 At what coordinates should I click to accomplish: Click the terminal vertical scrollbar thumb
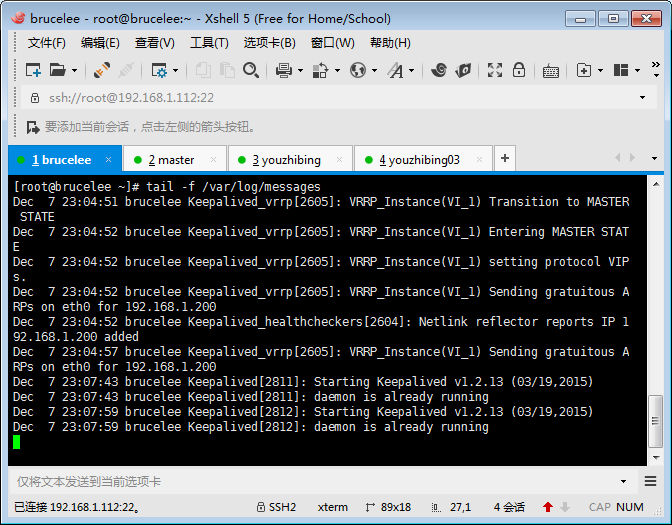tap(656, 421)
